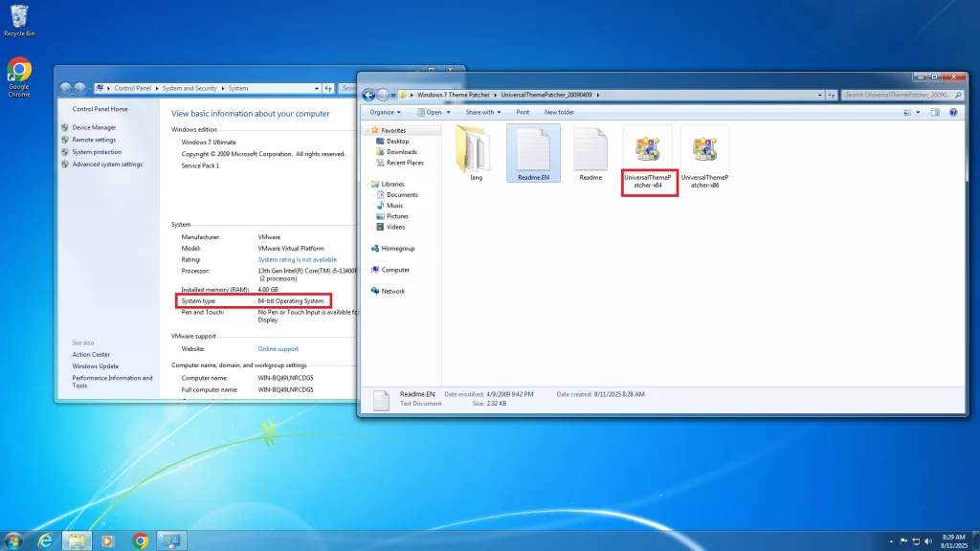
Task: Open the Organize dropdown menu
Action: tap(385, 113)
